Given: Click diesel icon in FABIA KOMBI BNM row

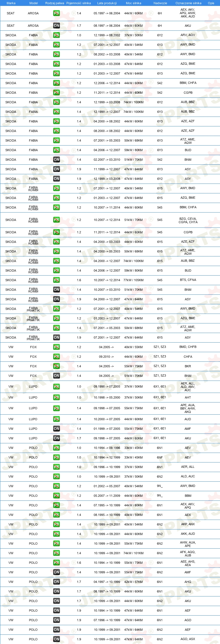Looking at the screenshot, I should click(57, 290).
